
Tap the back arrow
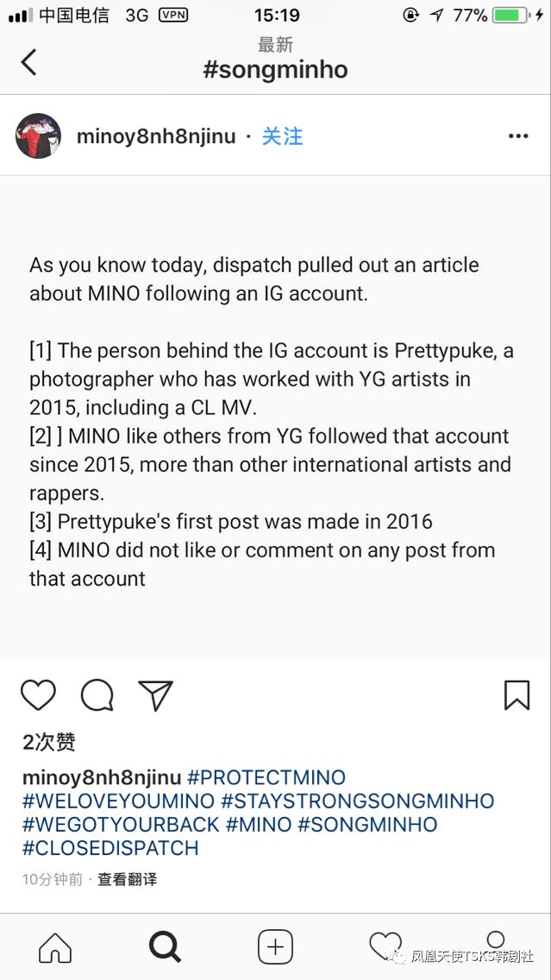[29, 62]
